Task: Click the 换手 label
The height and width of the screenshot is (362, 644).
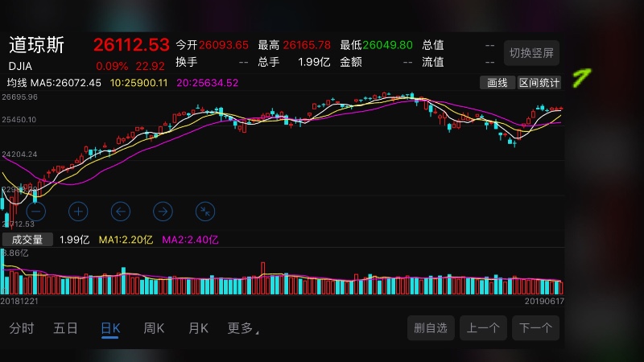Action: click(187, 62)
